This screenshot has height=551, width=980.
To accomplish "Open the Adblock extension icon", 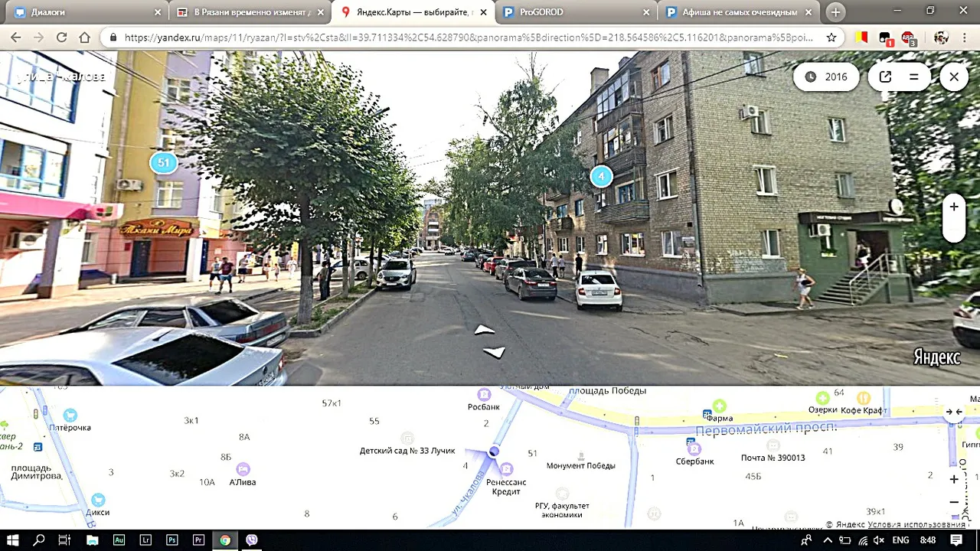I will click(908, 37).
